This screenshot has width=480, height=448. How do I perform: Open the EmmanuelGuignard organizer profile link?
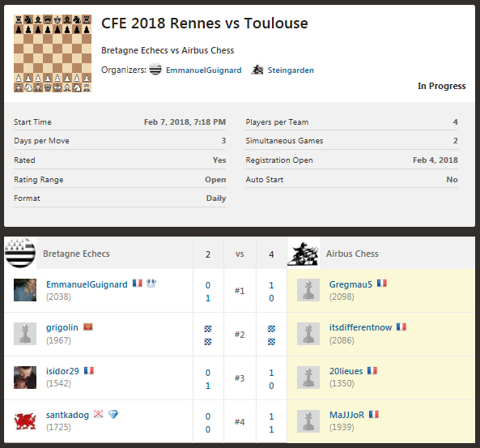click(x=203, y=70)
